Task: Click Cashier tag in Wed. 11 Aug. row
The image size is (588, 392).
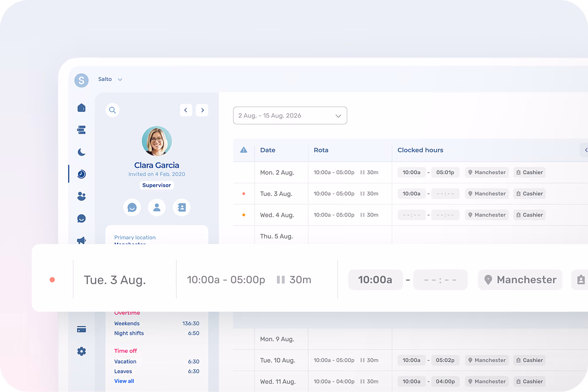Action: click(x=529, y=381)
